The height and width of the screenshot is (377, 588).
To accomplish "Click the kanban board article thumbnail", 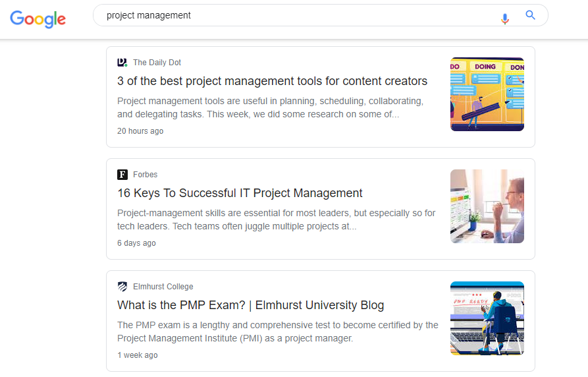I will coord(487,94).
